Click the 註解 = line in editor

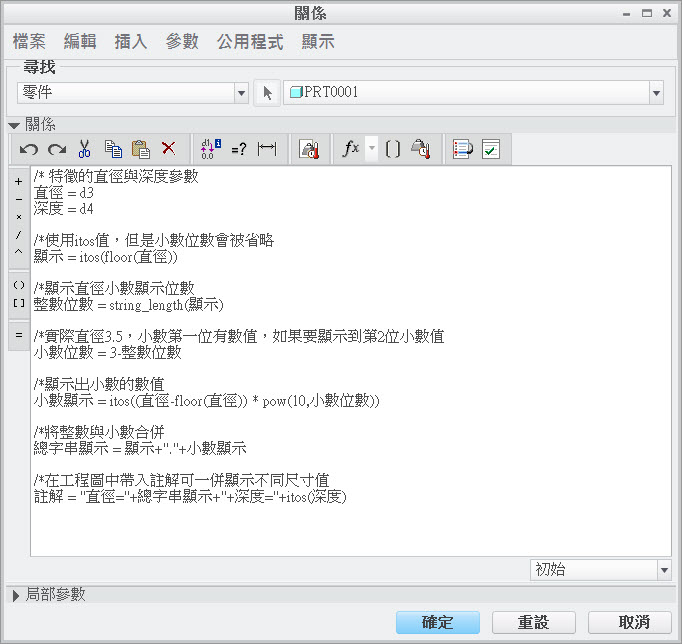point(190,497)
